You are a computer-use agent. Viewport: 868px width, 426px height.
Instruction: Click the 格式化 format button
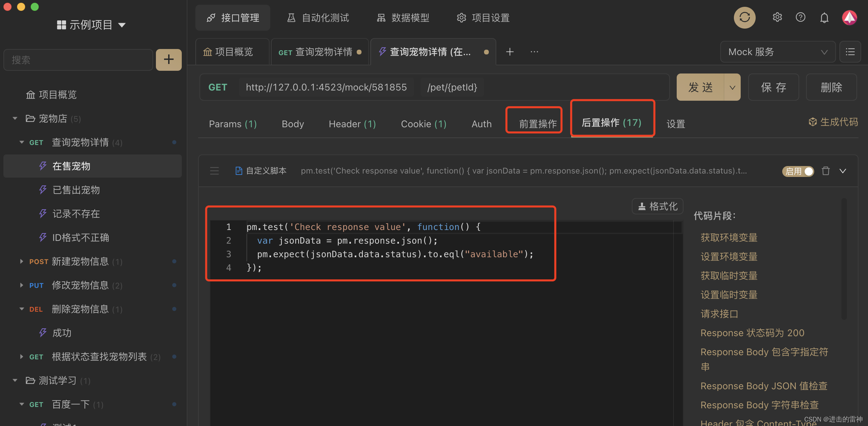657,206
